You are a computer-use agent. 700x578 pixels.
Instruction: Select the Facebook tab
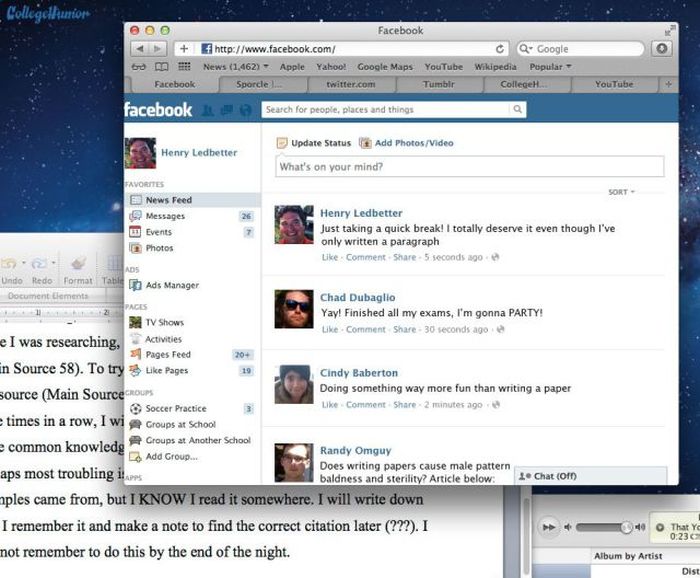pos(175,84)
